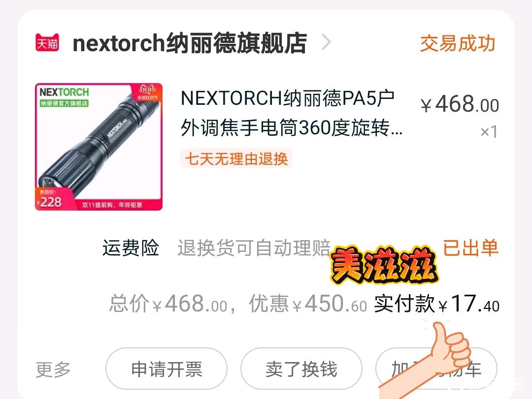Click the ×1 quantity label

click(489, 131)
